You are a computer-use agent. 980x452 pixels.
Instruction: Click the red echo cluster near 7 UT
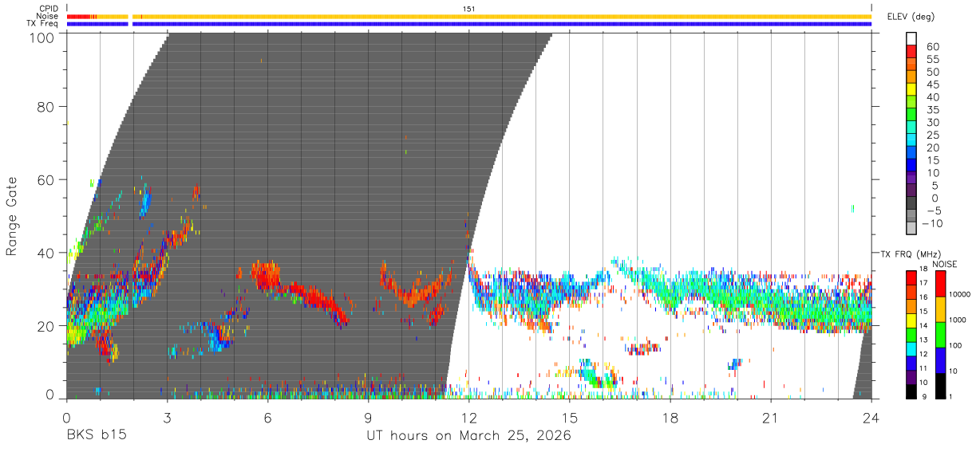pyautogui.click(x=315, y=299)
